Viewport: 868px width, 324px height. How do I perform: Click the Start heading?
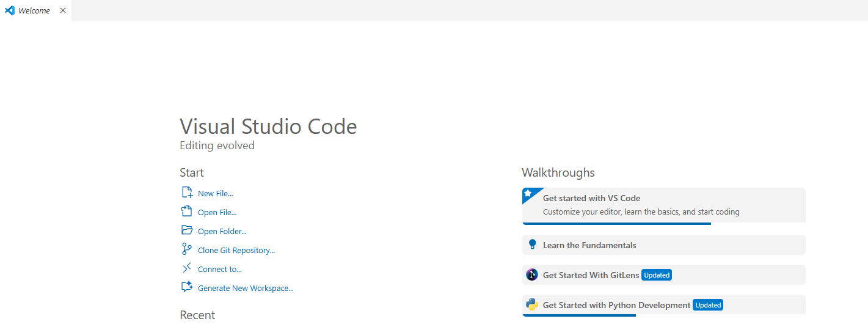coord(192,172)
